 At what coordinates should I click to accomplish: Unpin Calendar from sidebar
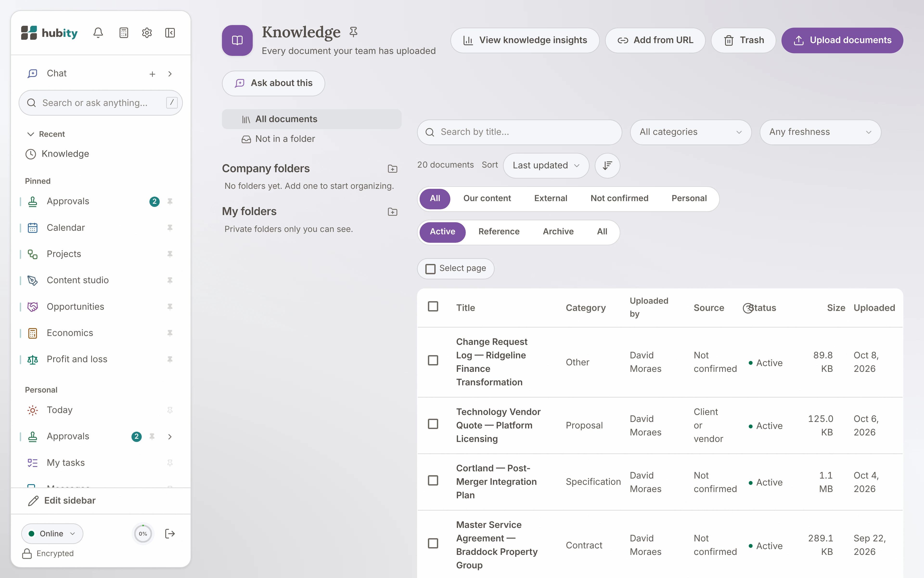tap(170, 228)
